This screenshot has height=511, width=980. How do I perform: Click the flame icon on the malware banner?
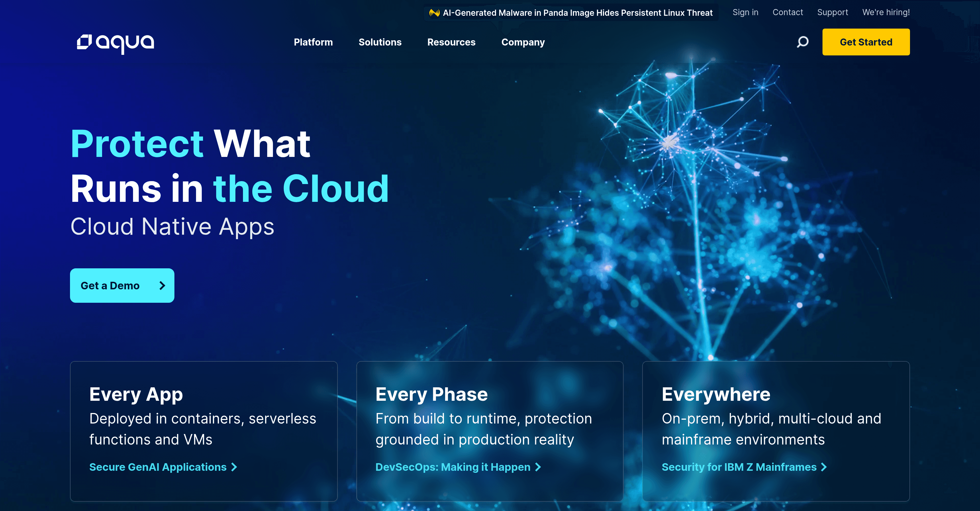434,12
